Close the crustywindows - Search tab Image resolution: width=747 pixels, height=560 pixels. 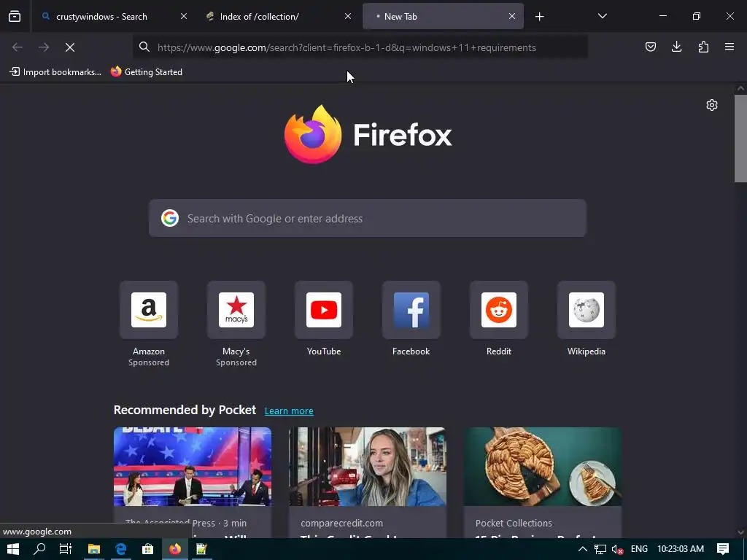point(183,16)
